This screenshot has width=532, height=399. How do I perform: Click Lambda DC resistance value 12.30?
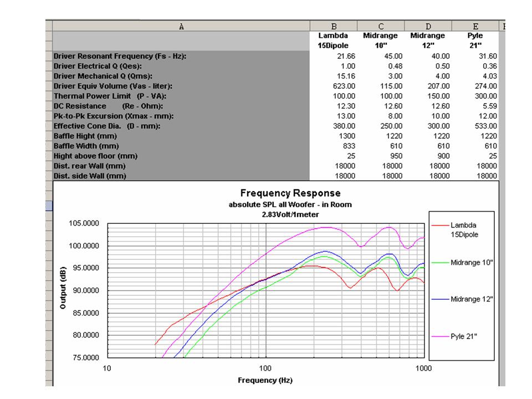[346, 106]
